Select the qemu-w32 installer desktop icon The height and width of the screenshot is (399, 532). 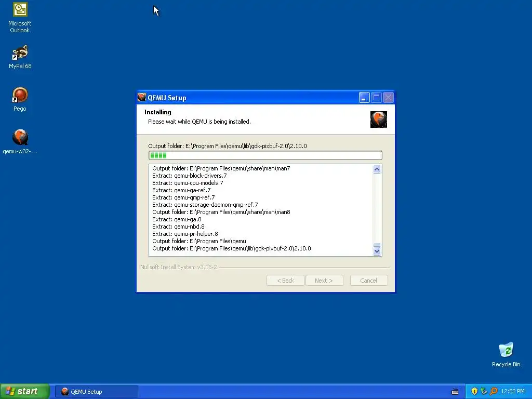20,141
